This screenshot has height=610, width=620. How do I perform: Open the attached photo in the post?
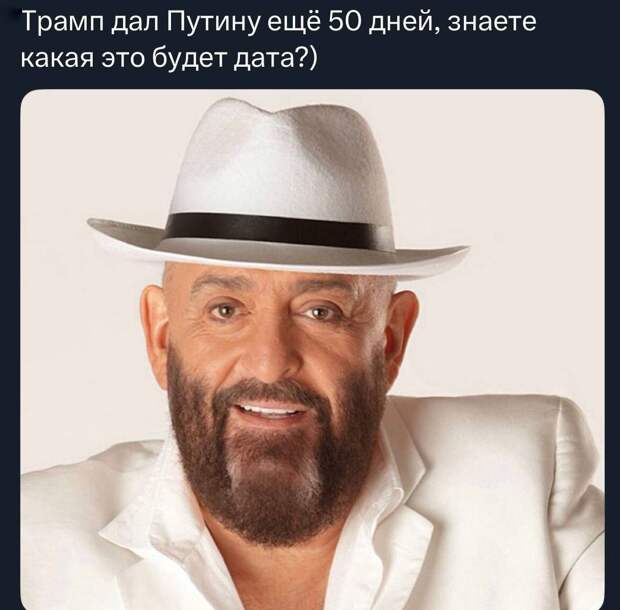(x=312, y=349)
